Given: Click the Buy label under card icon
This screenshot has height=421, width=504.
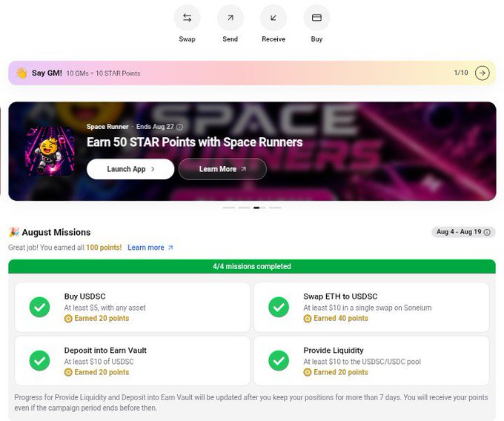Looking at the screenshot, I should tap(316, 39).
